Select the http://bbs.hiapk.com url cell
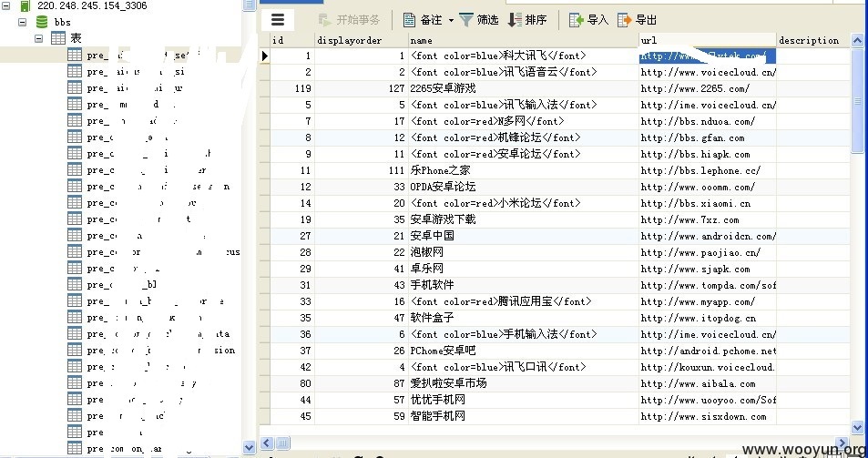The height and width of the screenshot is (458, 868). pos(708,154)
